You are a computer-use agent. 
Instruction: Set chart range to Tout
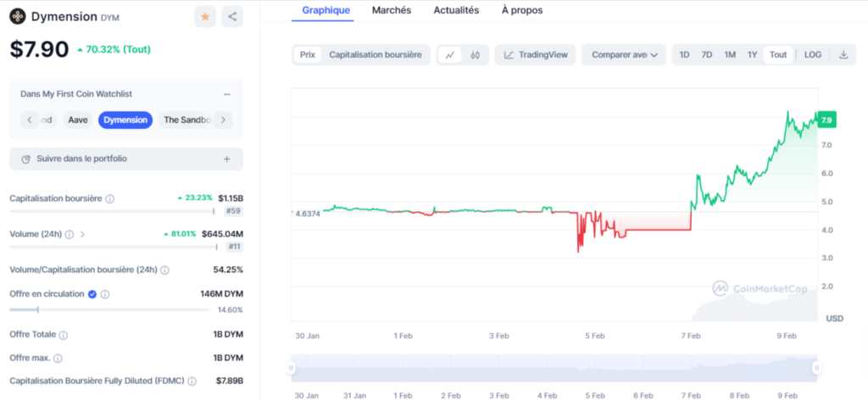click(778, 55)
